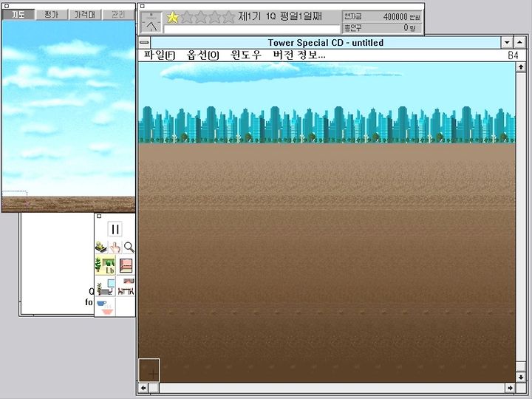Select the bulldozer demolish tool
Screen dimensions: 532x399
[101, 247]
